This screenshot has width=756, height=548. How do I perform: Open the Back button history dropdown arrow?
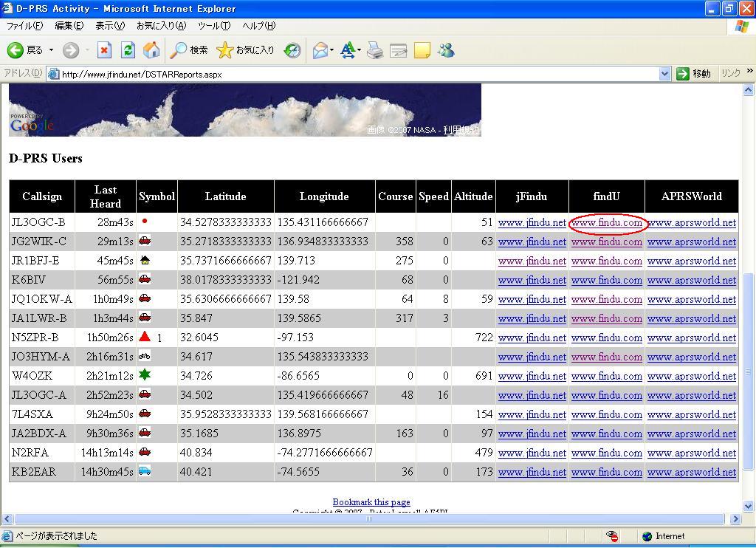(51, 49)
